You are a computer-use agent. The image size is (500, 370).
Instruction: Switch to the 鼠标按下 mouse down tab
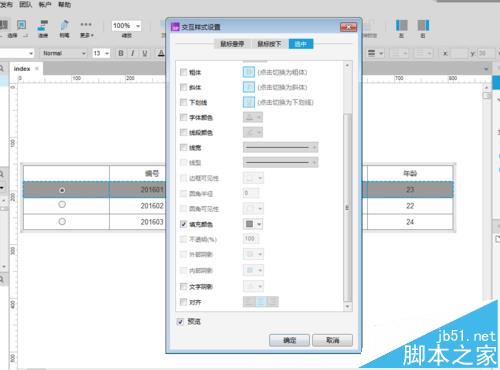(x=269, y=44)
